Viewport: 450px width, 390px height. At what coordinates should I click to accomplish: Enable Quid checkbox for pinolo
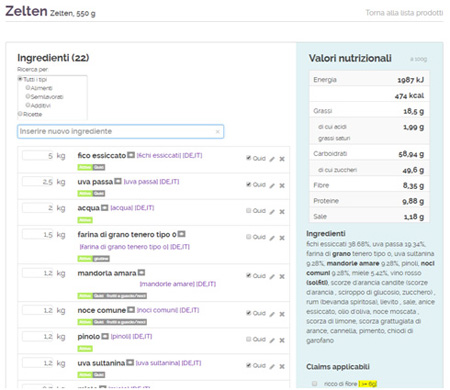[248, 339]
